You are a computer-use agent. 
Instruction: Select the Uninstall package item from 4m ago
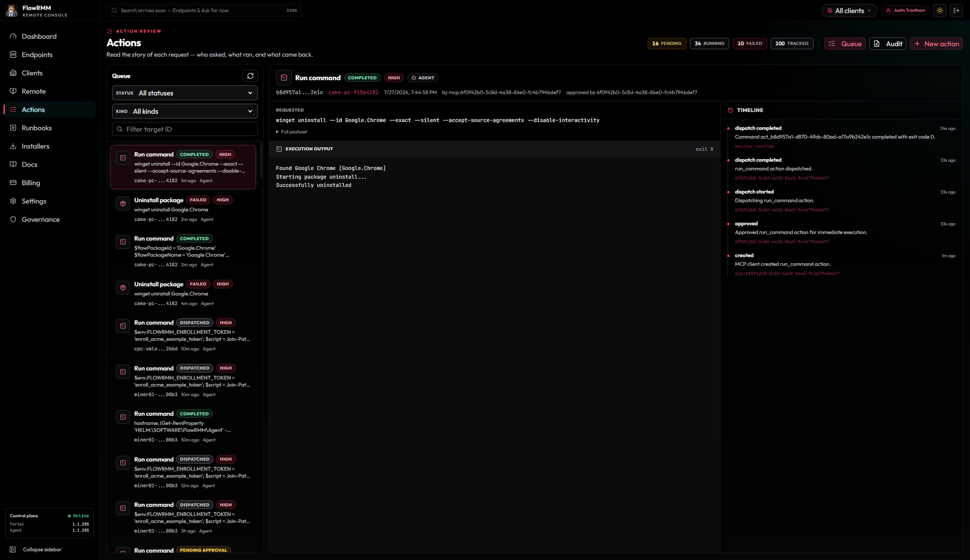183,294
